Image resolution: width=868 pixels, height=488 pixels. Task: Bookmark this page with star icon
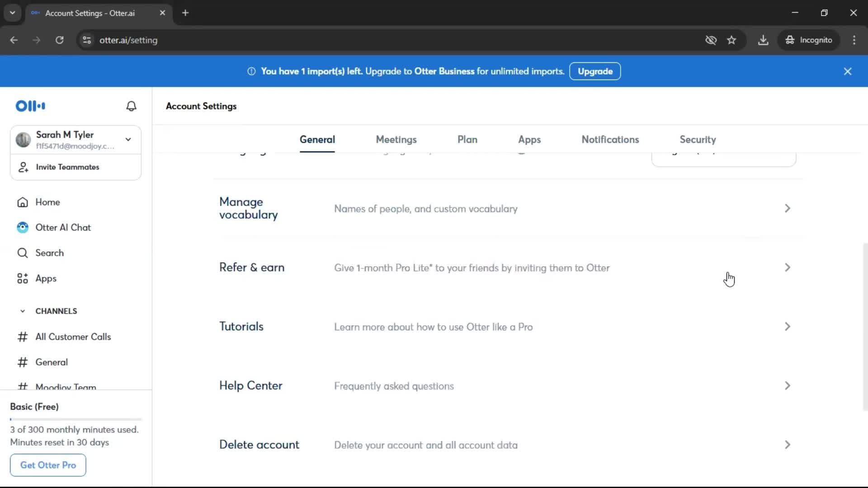[x=731, y=40]
